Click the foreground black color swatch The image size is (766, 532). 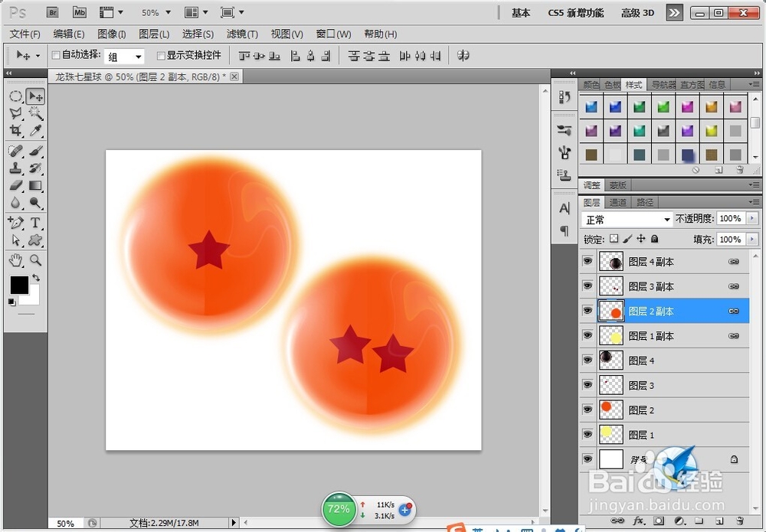[x=18, y=285]
